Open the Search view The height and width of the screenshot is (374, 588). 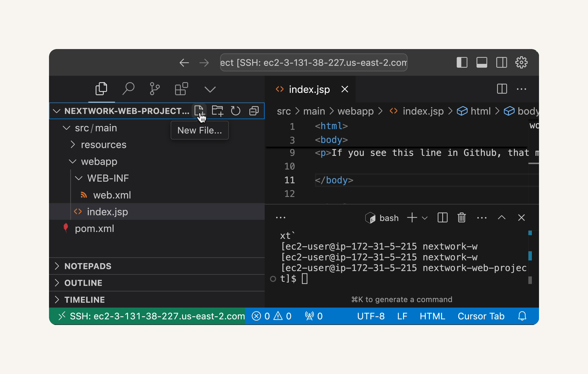click(x=128, y=89)
